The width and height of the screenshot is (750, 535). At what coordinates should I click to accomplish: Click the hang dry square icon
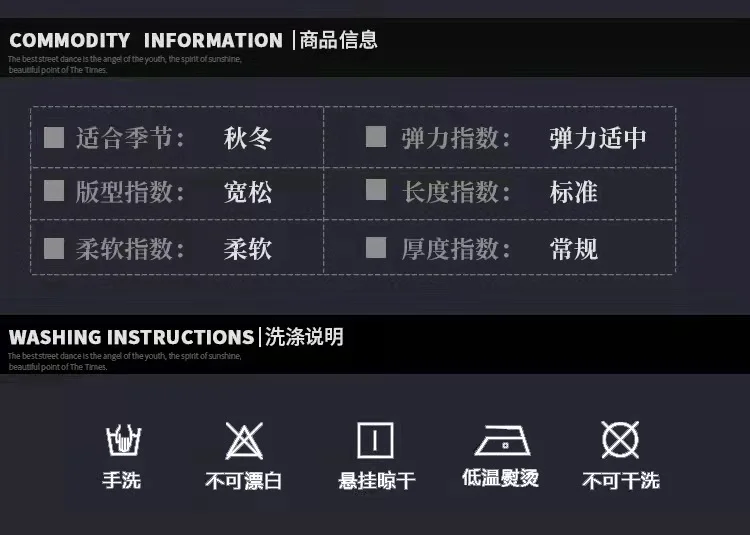375,440
